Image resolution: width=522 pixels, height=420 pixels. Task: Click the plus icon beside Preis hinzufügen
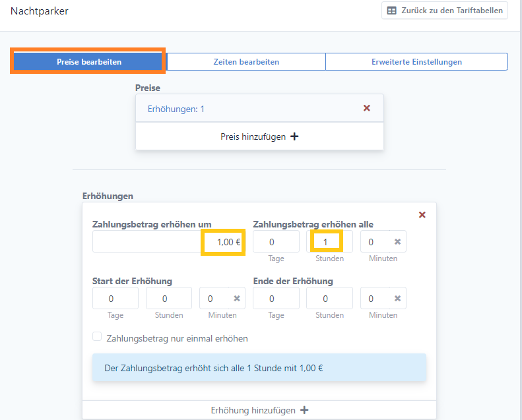point(294,136)
